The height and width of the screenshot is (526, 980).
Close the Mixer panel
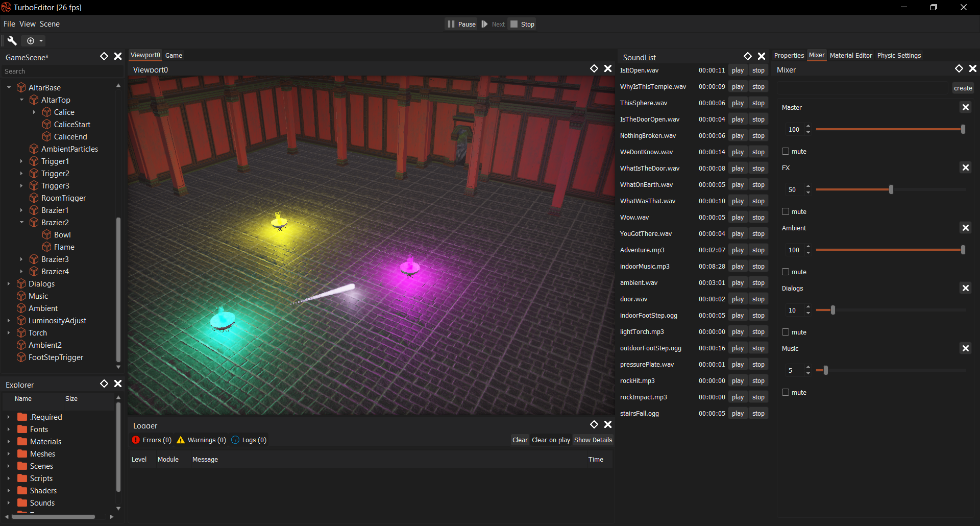tap(973, 68)
